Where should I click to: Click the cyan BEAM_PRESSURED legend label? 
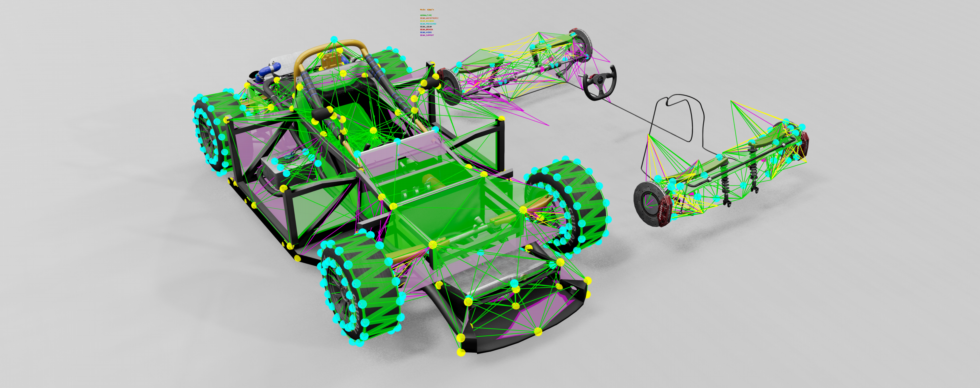(x=428, y=24)
